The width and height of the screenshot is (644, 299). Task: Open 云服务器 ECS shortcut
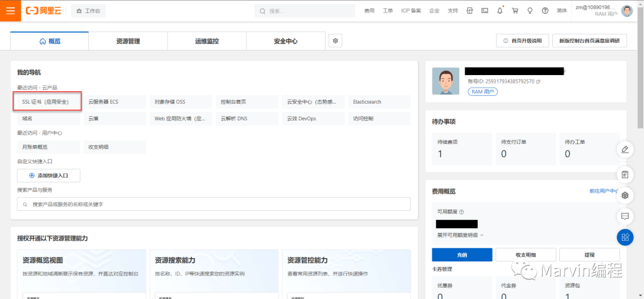pos(114,102)
